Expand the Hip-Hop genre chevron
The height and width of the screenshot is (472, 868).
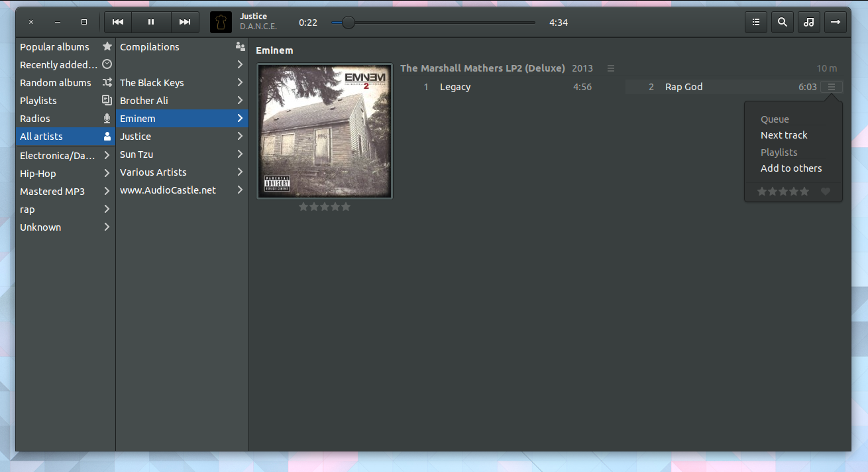tap(107, 173)
